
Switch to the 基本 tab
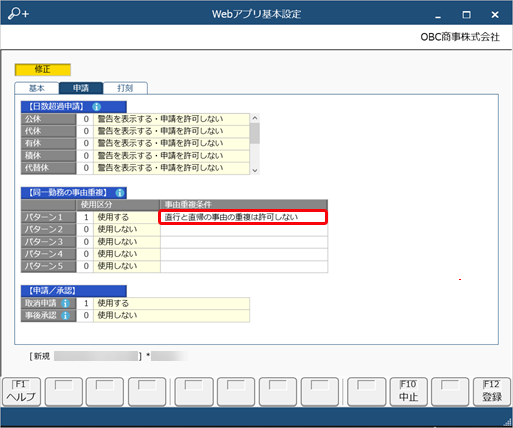(37, 88)
